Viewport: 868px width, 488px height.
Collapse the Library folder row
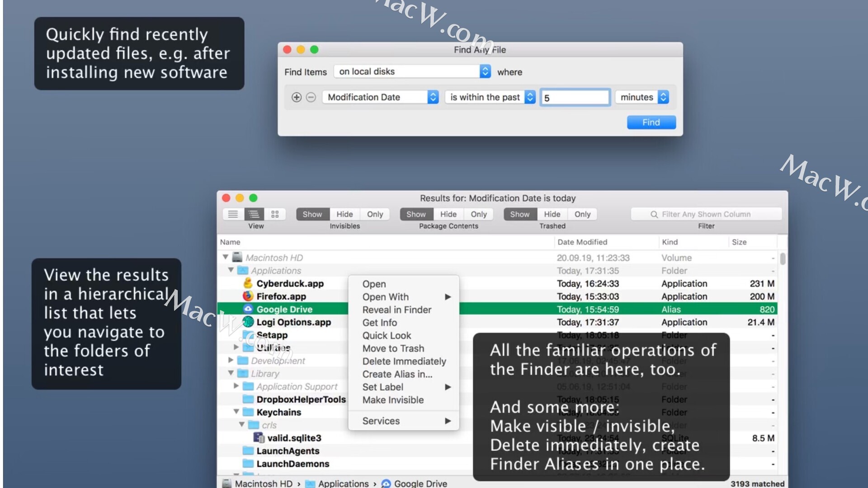231,373
